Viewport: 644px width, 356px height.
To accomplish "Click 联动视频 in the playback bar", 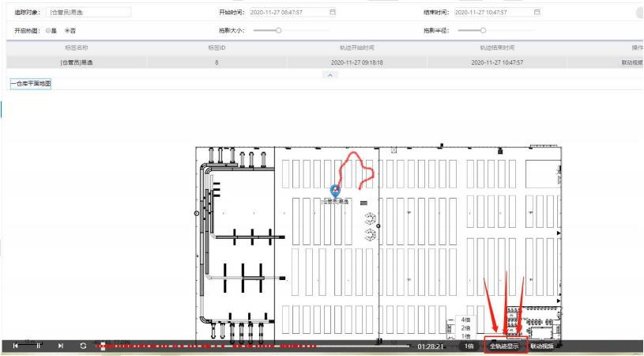I will pos(541,347).
